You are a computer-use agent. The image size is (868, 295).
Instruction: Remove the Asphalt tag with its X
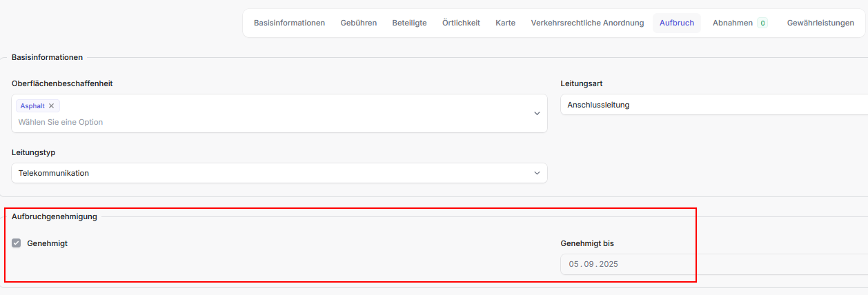(x=51, y=106)
